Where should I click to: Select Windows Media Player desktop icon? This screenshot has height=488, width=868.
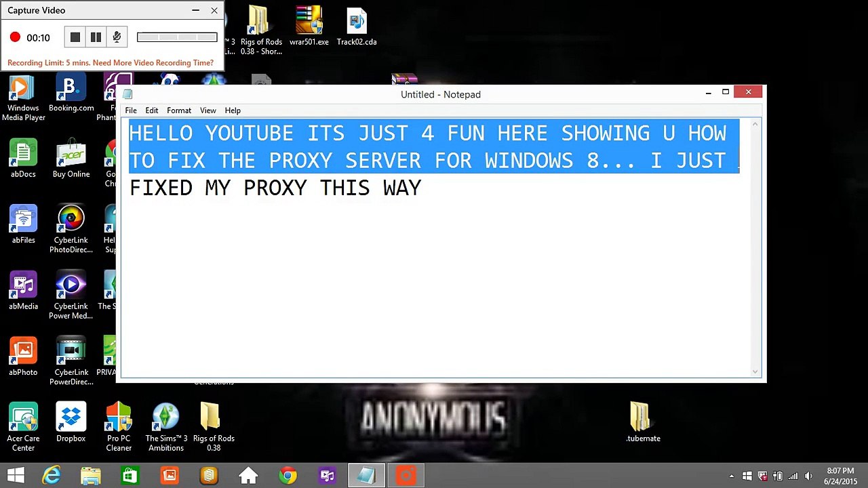(x=23, y=99)
